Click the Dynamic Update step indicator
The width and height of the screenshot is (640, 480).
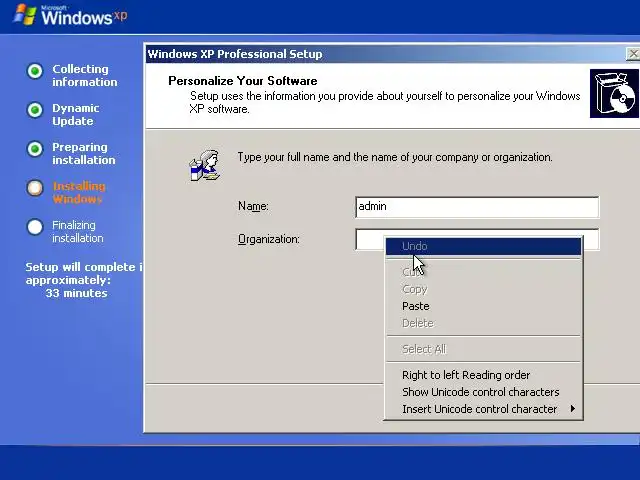tap(35, 110)
